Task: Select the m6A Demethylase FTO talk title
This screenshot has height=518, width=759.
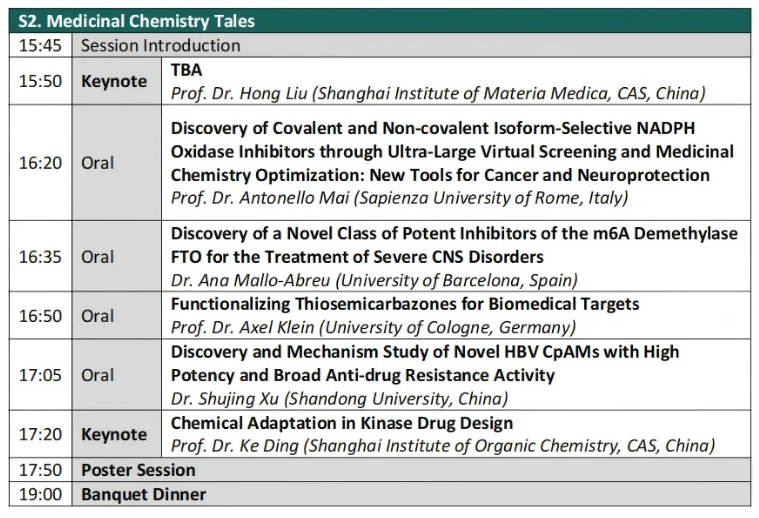Action: [x=454, y=245]
